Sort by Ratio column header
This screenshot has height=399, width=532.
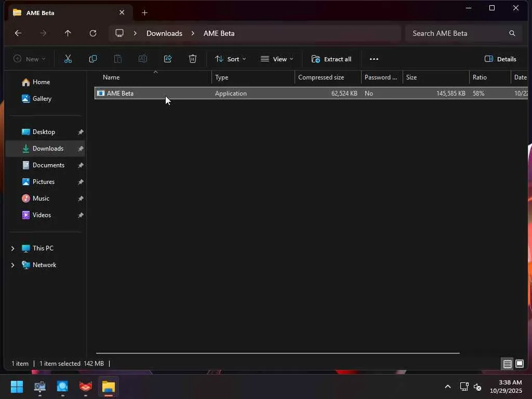490,77
